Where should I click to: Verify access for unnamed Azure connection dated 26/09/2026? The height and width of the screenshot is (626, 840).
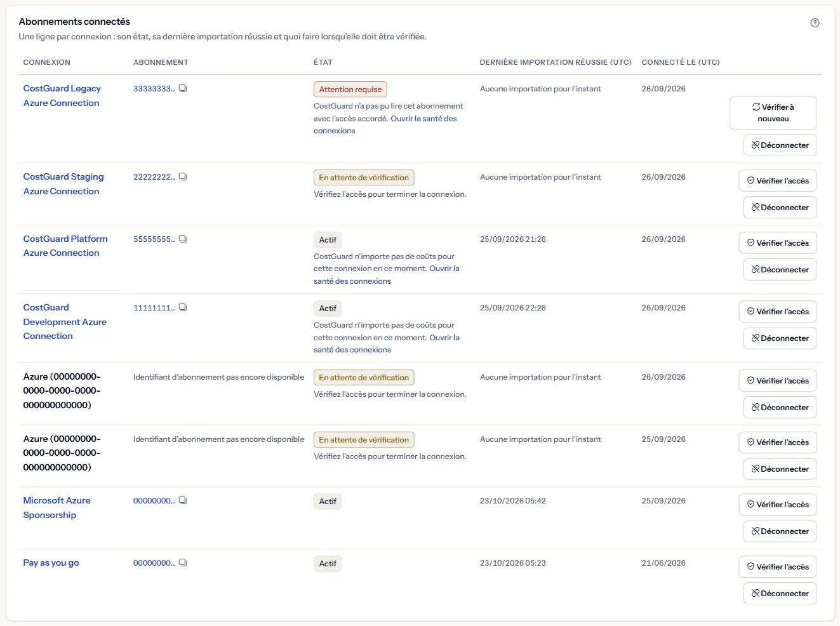click(x=778, y=381)
